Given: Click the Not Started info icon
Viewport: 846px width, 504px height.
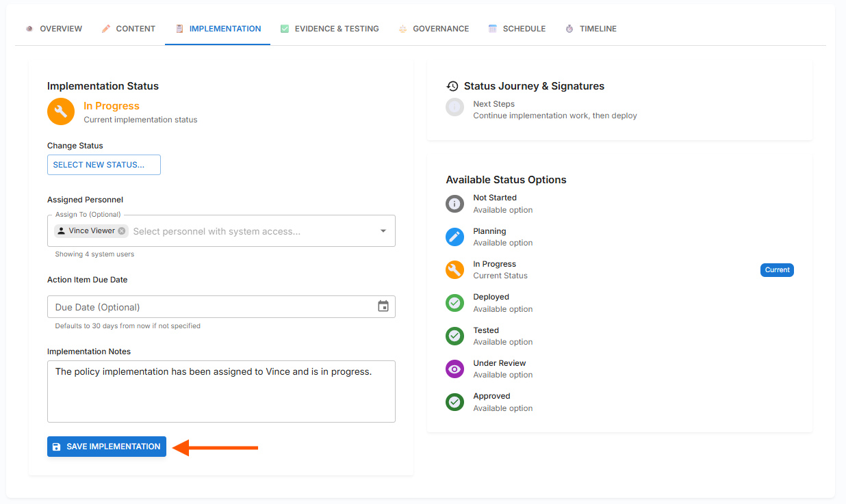Looking at the screenshot, I should [x=454, y=204].
